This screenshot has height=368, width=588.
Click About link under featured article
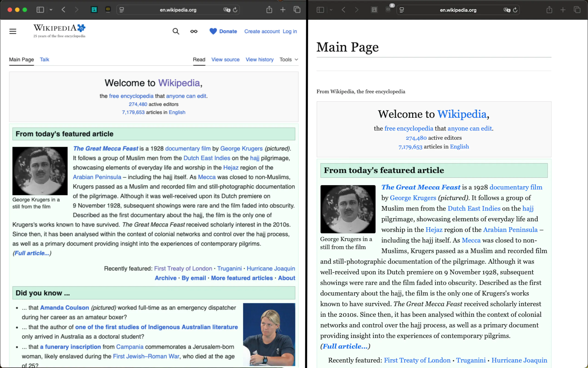[x=286, y=278]
